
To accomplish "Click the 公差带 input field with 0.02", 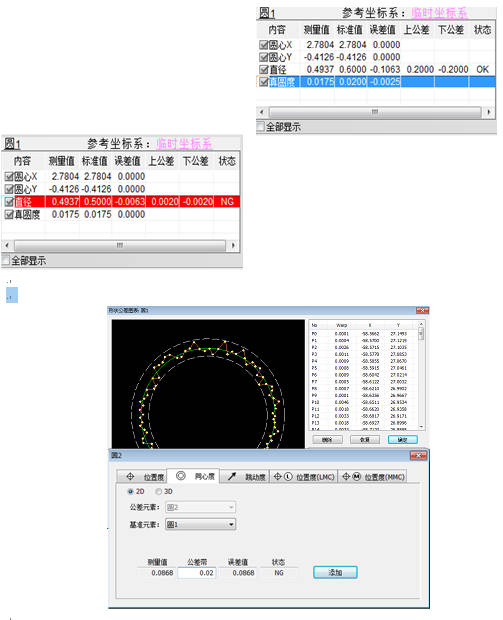I will (x=197, y=573).
